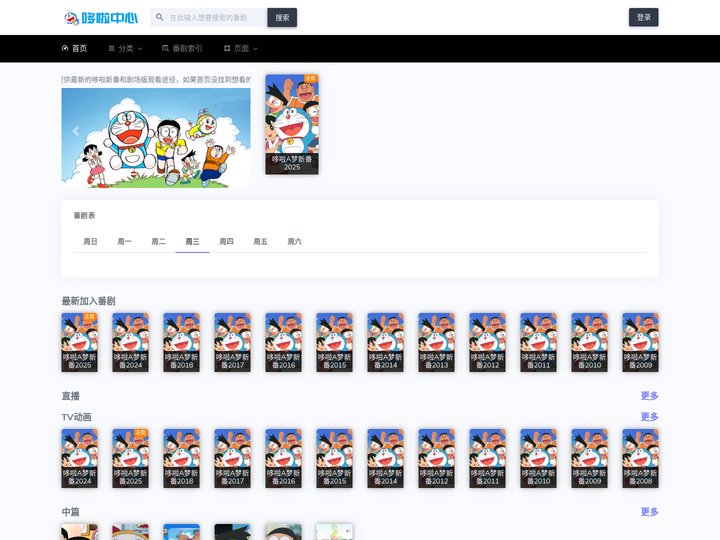The width and height of the screenshot is (720, 540).
Task: Open 哆啦A梦新番2009 in 最新加入番剧
Action: point(640,342)
